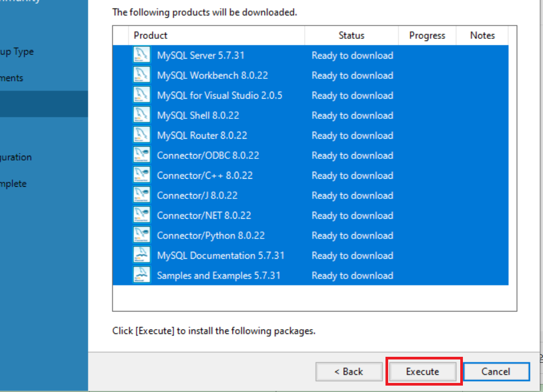543x392 pixels.
Task: Select the Samples and Examples 5.7.31 text
Action: pos(218,275)
